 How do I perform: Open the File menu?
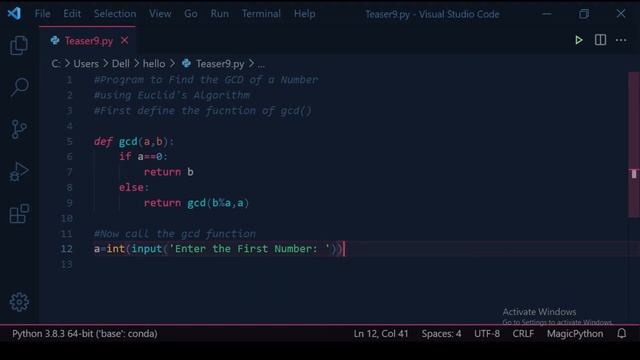coord(42,14)
